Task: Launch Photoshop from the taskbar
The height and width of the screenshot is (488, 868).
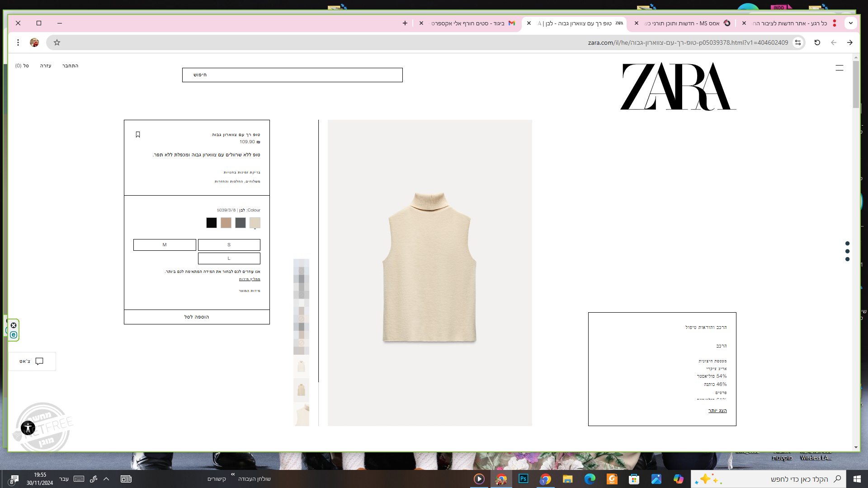Action: pos(523,479)
